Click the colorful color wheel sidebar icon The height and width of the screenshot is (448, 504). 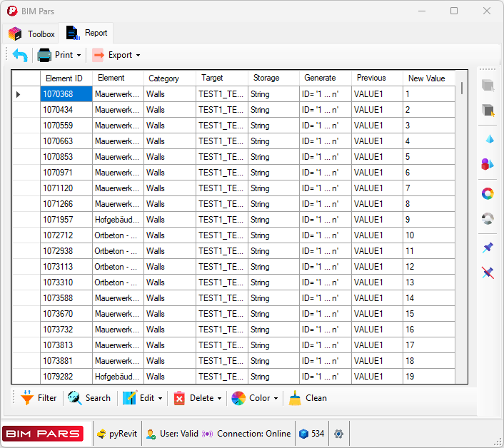point(488,193)
